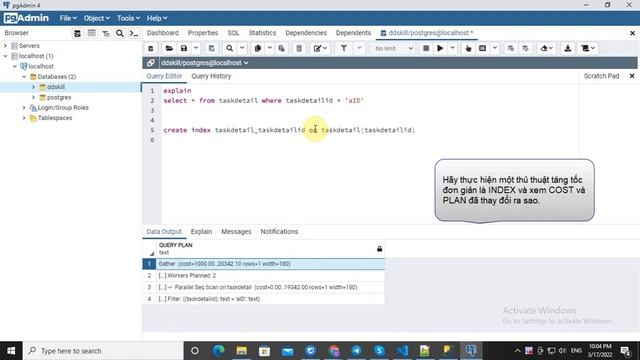The image size is (640, 360).
Task: Stop the running query with square icon
Action: [426, 48]
